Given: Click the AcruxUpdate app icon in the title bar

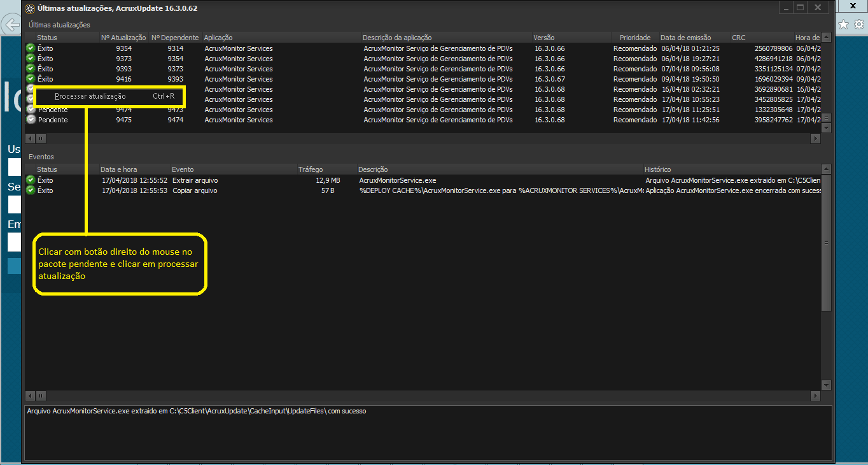Looking at the screenshot, I should click(29, 8).
